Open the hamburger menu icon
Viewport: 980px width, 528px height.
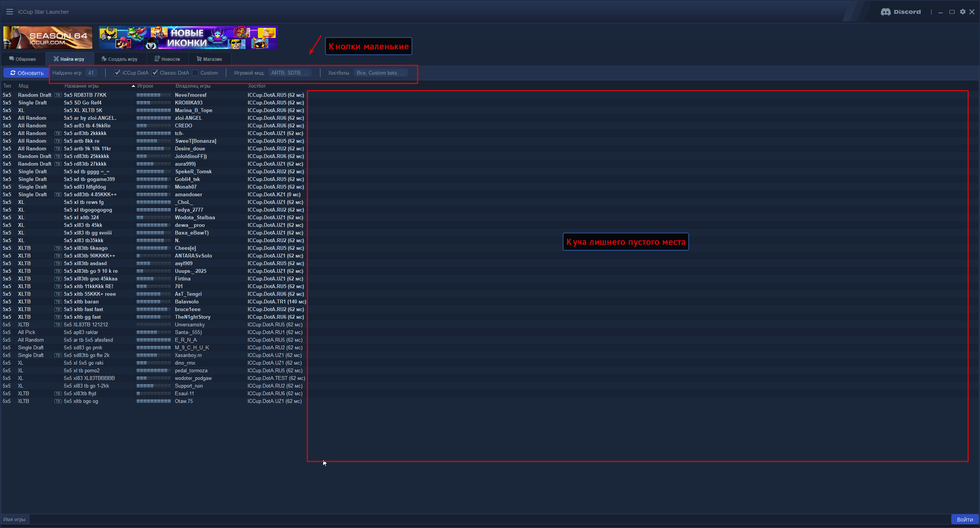point(10,12)
